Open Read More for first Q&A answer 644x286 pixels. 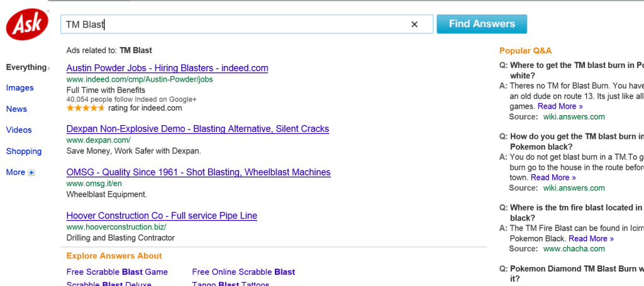click(560, 106)
